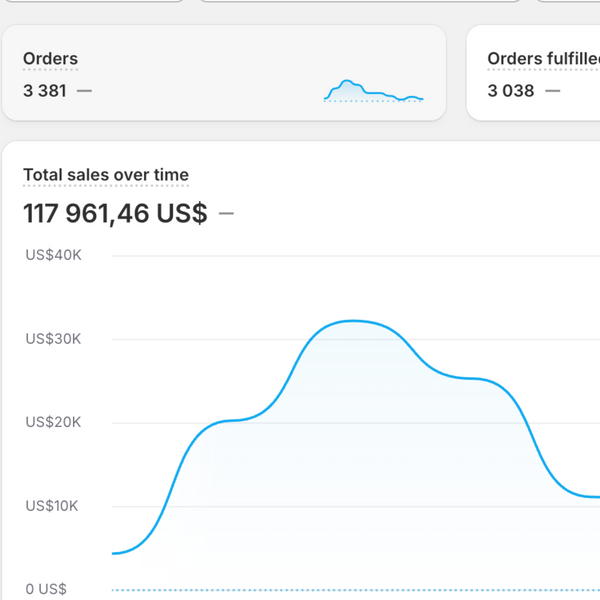The width and height of the screenshot is (600, 600).
Task: Click the 3 038 orders fulfilled value
Action: 510,91
